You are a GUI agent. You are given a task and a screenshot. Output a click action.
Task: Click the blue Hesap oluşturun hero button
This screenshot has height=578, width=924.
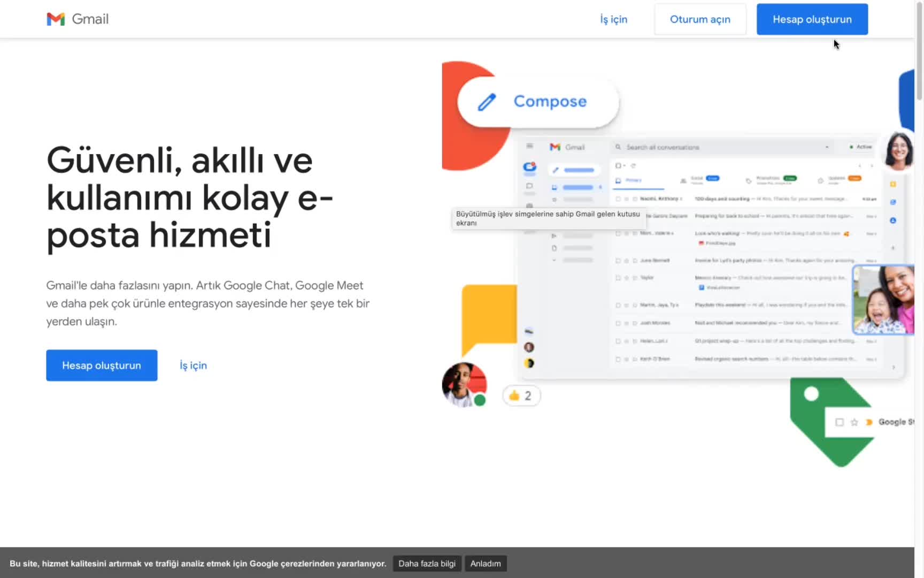(102, 366)
